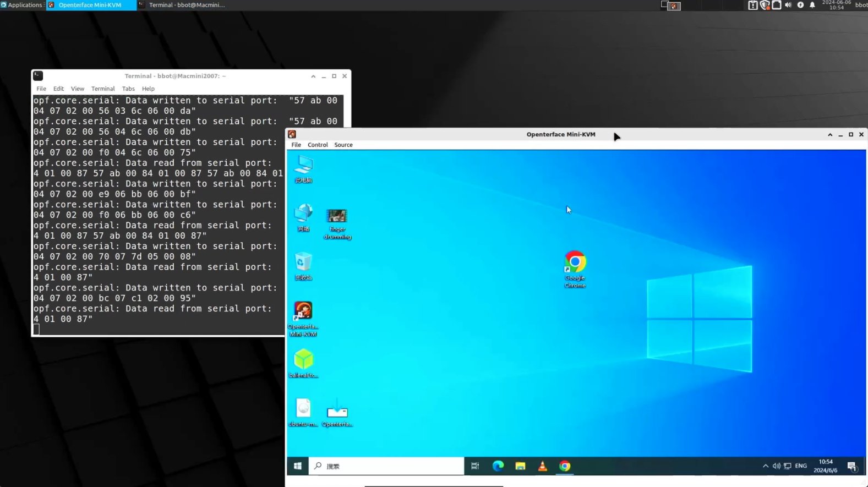This screenshot has width=868, height=487.
Task: Click the Windows taskbar search box
Action: tap(386, 466)
